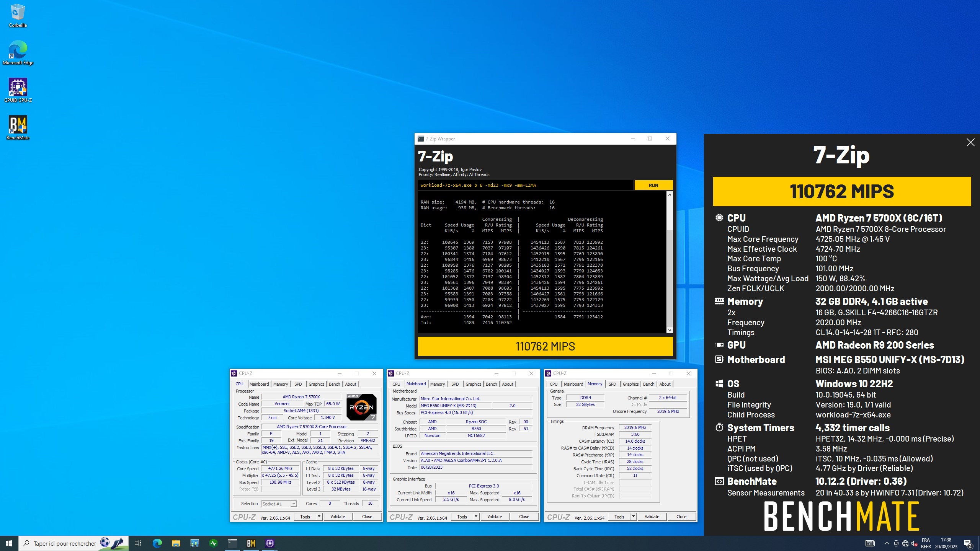Click the Meet Now camera tray icon

[x=896, y=543]
